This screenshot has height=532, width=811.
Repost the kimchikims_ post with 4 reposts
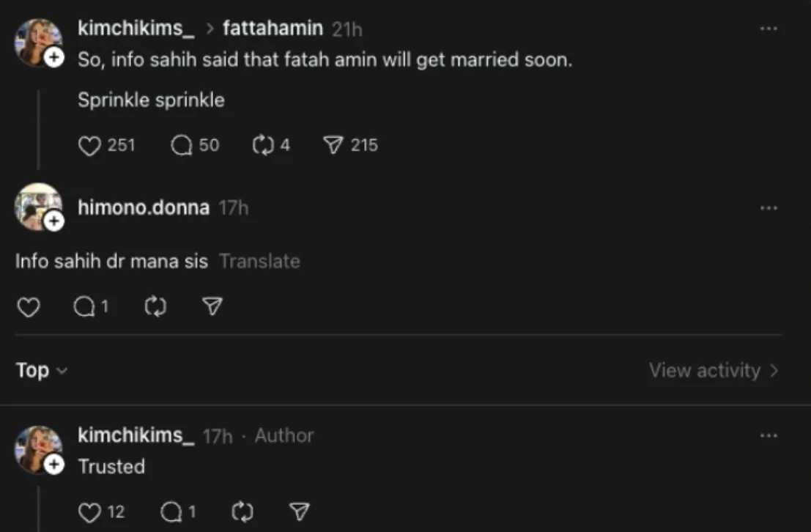pos(262,145)
